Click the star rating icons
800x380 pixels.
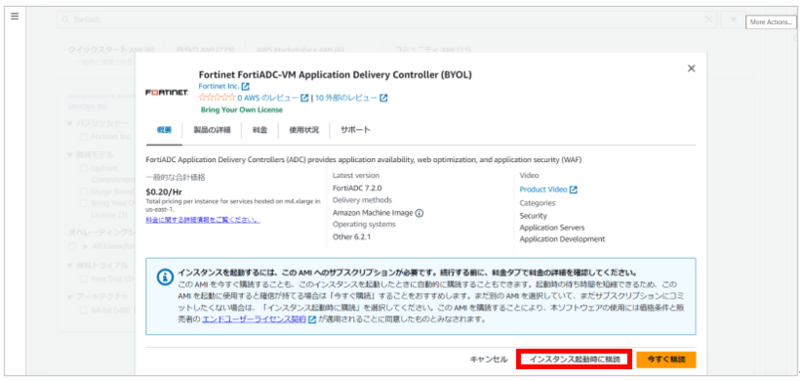pyautogui.click(x=217, y=98)
